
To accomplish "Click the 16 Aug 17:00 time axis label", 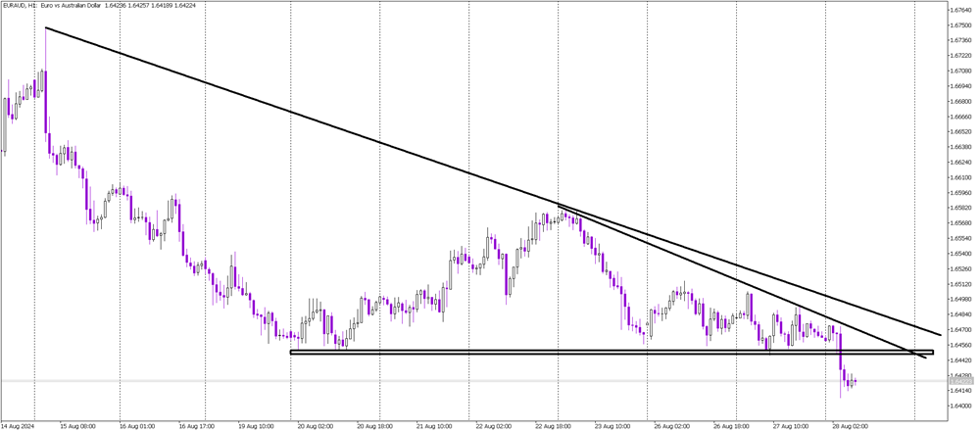I will click(x=196, y=427).
